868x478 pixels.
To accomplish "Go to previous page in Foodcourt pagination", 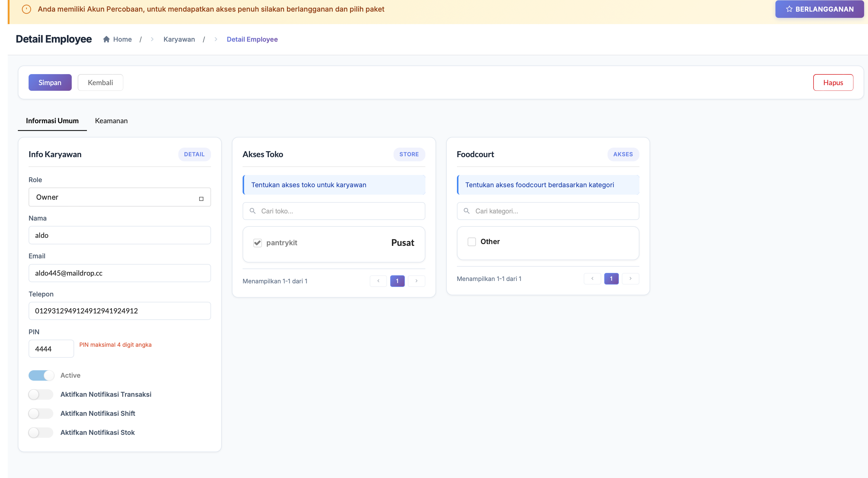I will click(592, 279).
